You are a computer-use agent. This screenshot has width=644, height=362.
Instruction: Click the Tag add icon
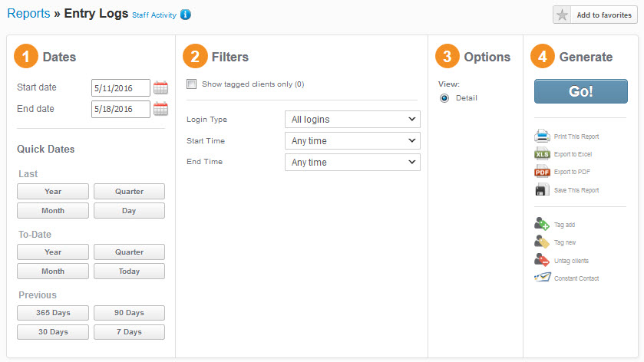[x=543, y=225]
